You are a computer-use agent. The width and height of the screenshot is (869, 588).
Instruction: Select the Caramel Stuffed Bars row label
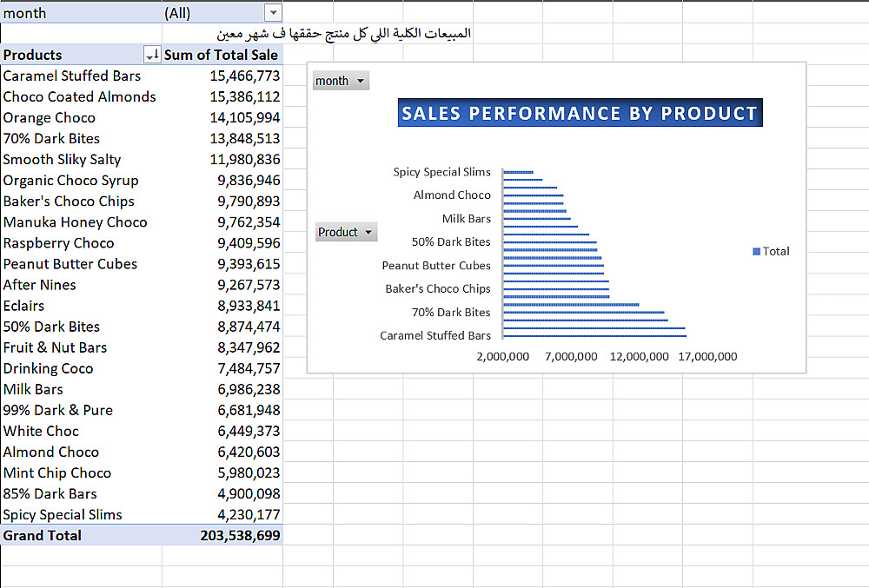click(x=71, y=76)
